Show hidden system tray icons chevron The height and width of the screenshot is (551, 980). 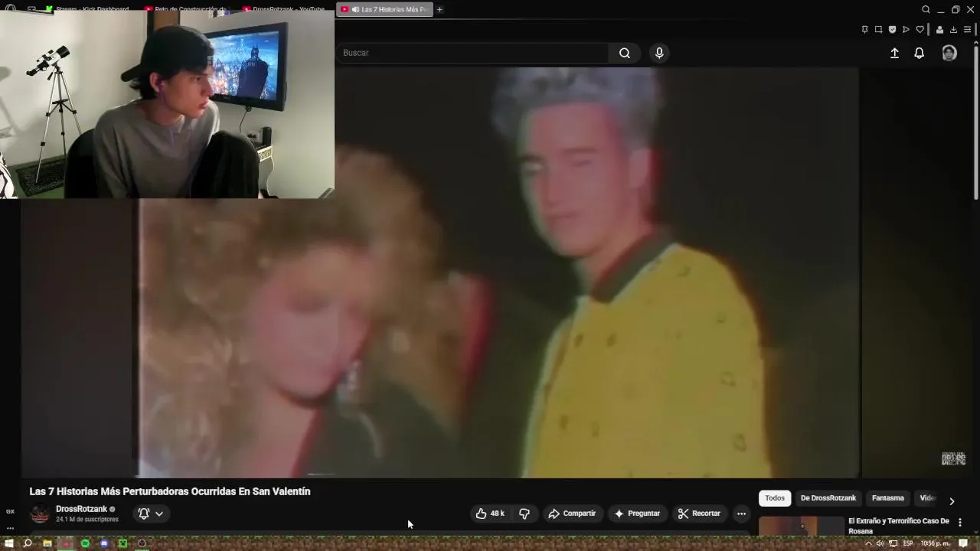point(867,543)
